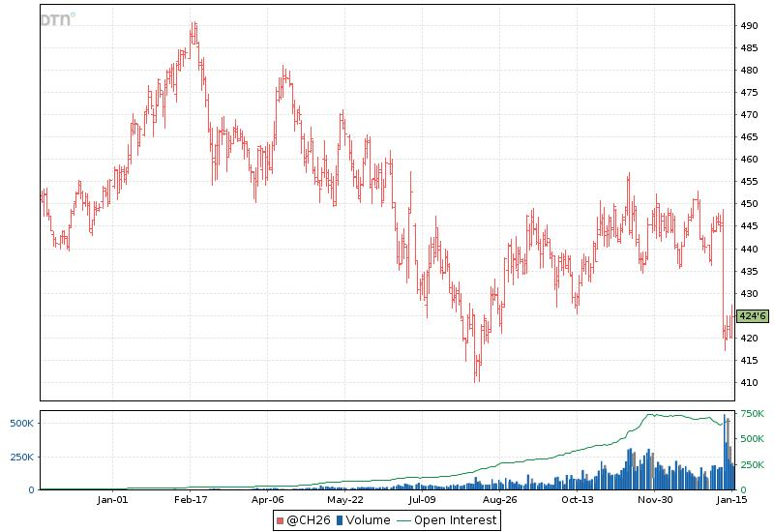Click the 475 price axis label
Screen dimensions: 774x532
tap(749, 92)
